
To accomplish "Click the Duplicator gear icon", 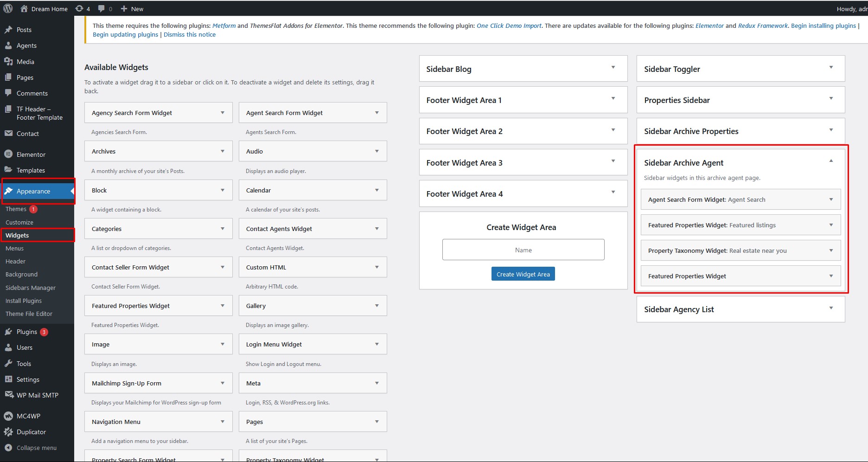I will pyautogui.click(x=8, y=432).
